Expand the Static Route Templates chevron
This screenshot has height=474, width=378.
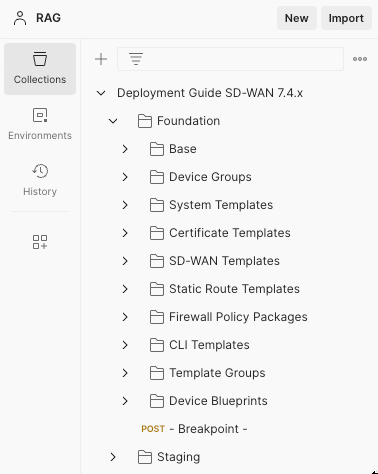(125, 289)
